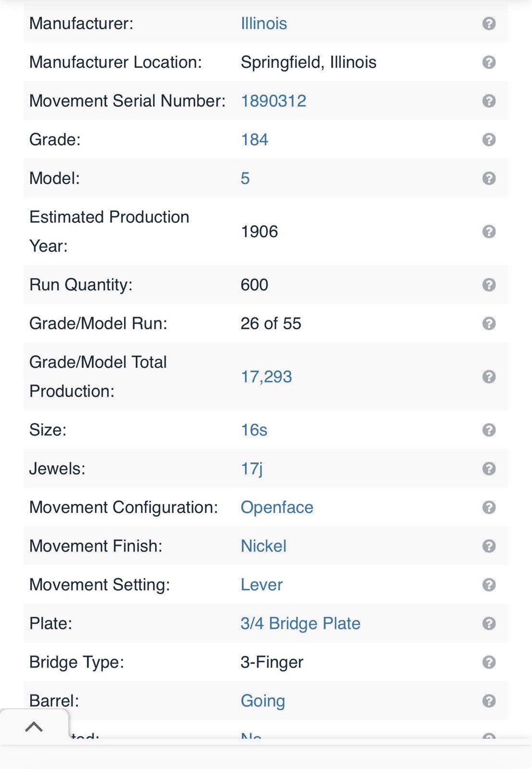Select the 'Movement Configuration:' label
The height and width of the screenshot is (769, 532).
click(x=124, y=508)
